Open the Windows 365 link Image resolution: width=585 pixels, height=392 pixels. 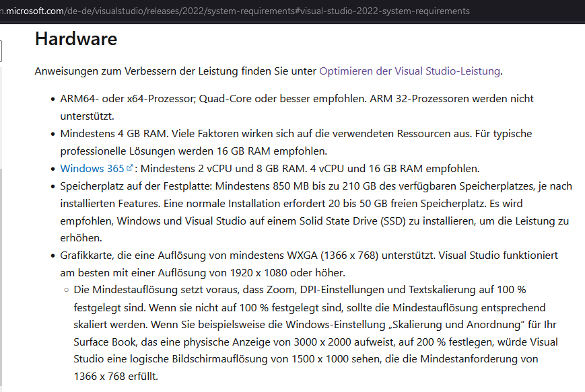pos(92,169)
